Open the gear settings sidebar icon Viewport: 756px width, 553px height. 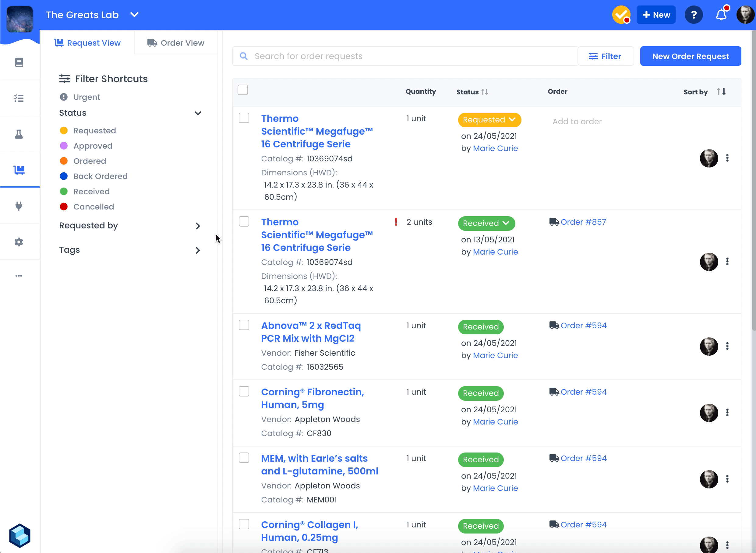19,242
